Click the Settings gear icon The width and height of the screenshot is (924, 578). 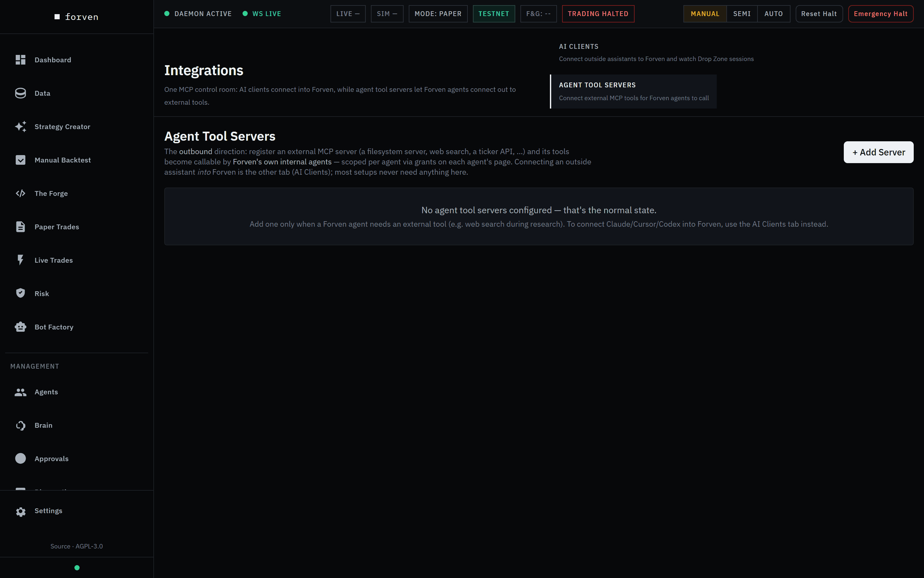[x=21, y=512]
